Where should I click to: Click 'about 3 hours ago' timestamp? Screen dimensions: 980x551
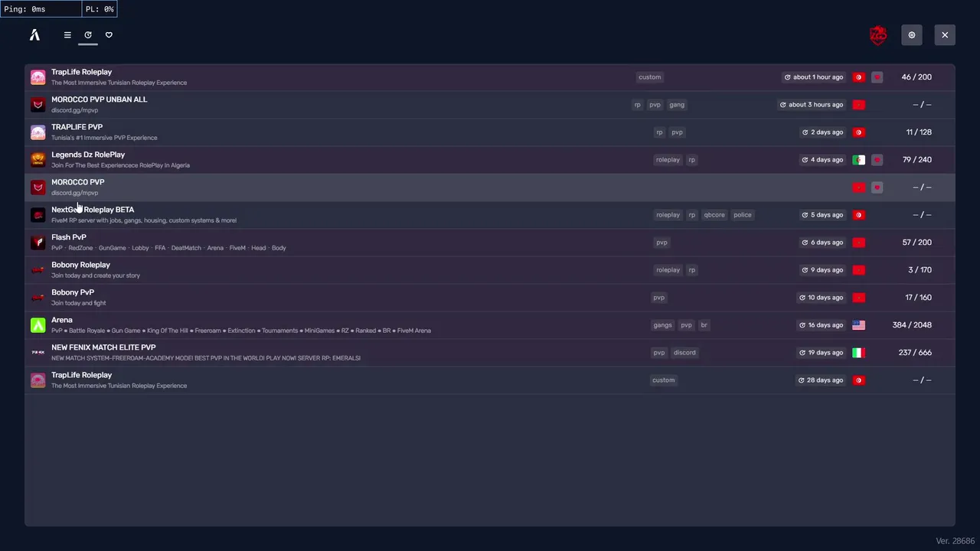click(x=812, y=105)
